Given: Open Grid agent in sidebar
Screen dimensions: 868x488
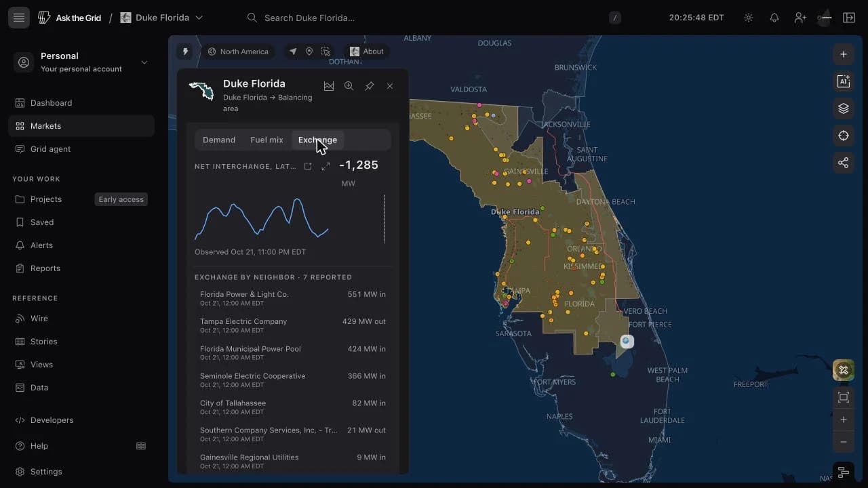Looking at the screenshot, I should (x=81, y=149).
